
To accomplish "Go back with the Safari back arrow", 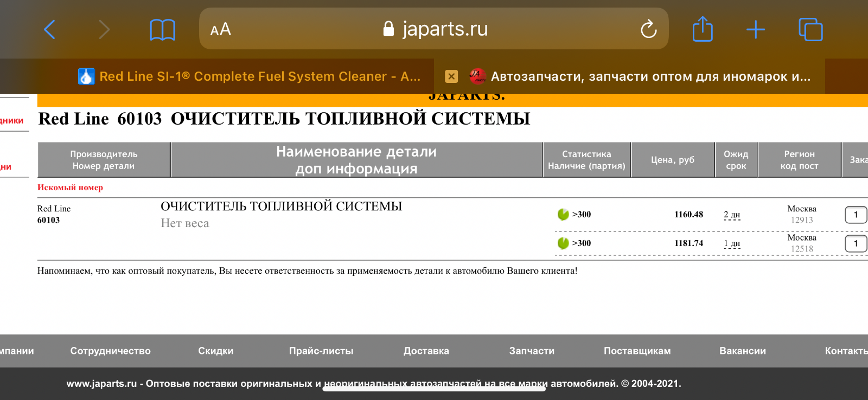I will point(49,29).
